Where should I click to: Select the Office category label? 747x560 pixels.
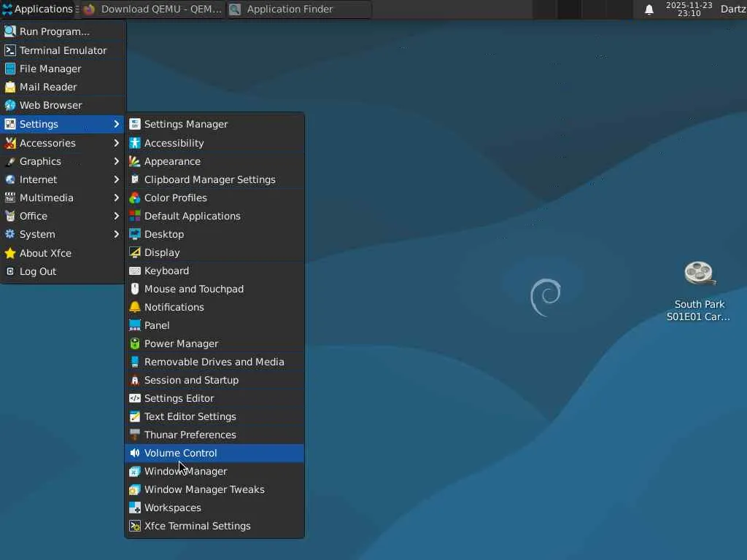click(x=34, y=216)
